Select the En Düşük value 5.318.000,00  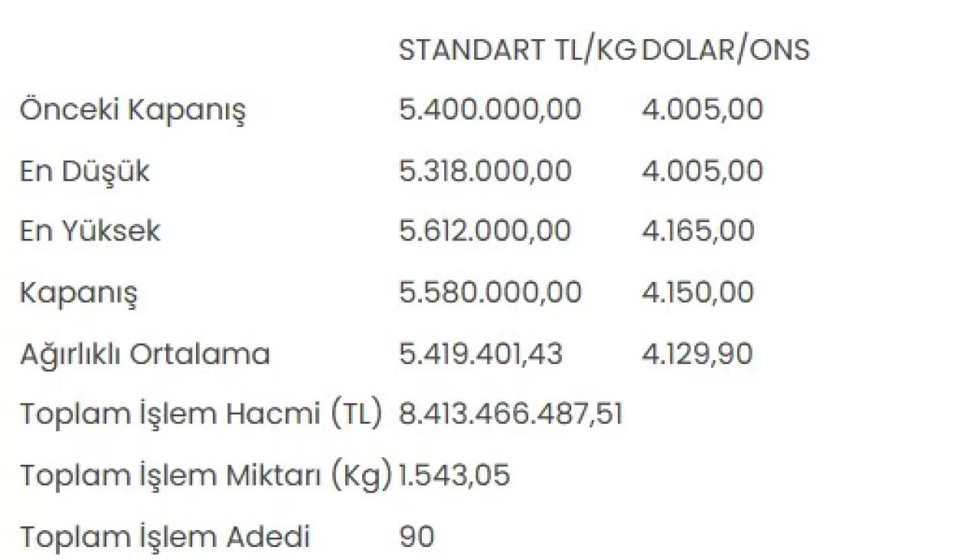pos(485,170)
